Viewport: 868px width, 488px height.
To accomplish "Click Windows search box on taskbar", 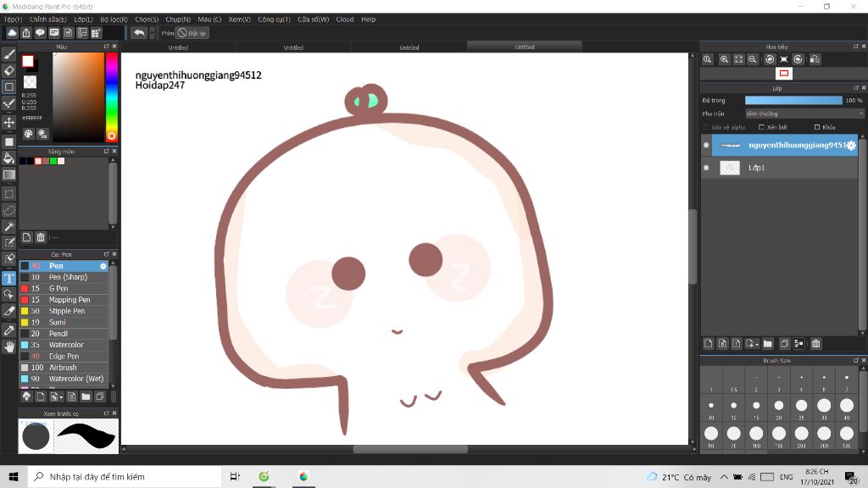I will pyautogui.click(x=125, y=476).
